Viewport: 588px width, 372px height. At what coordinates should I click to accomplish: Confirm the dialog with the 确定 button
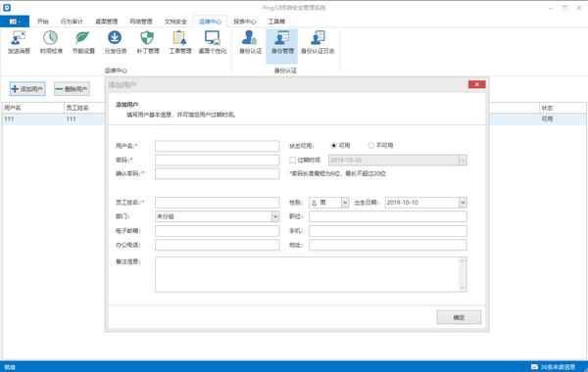coord(459,317)
